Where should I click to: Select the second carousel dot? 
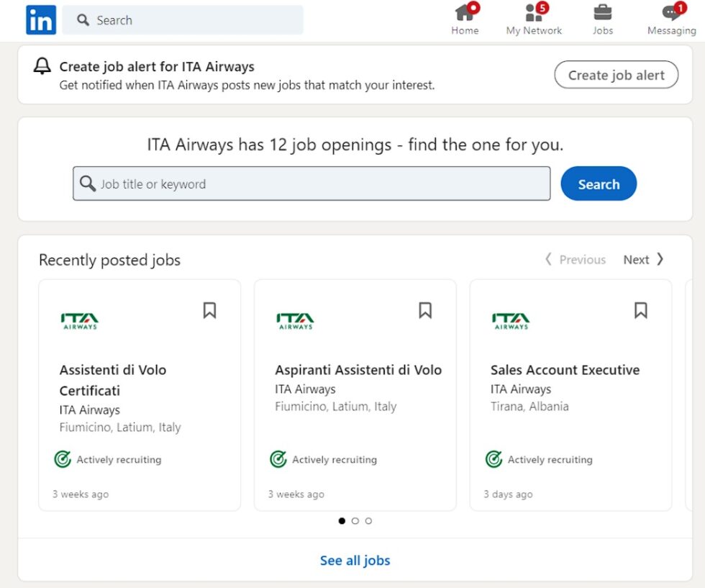point(355,520)
